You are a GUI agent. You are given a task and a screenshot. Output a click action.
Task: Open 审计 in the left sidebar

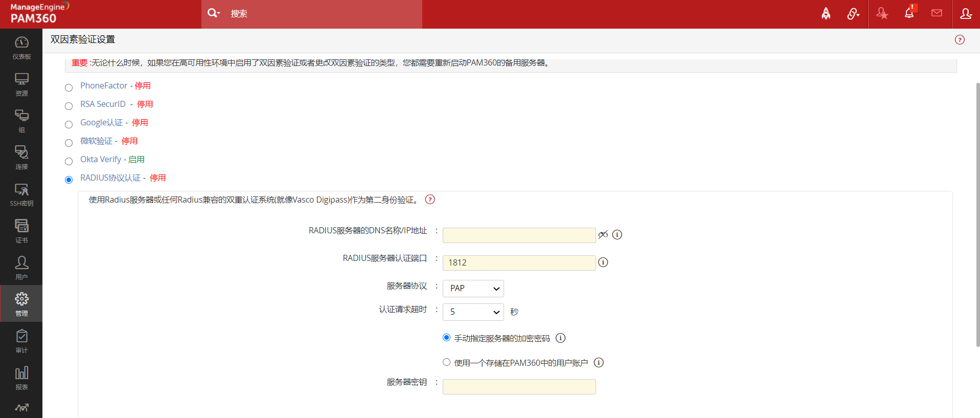21,341
